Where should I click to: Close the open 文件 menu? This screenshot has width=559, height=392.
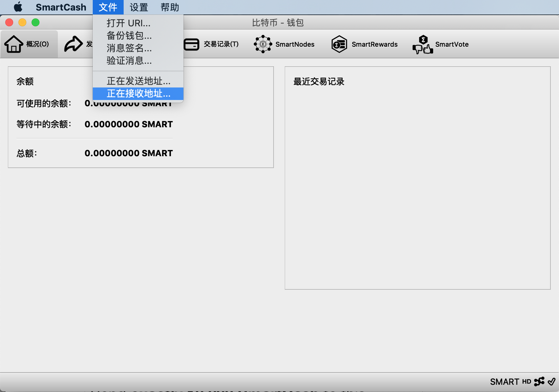click(108, 7)
